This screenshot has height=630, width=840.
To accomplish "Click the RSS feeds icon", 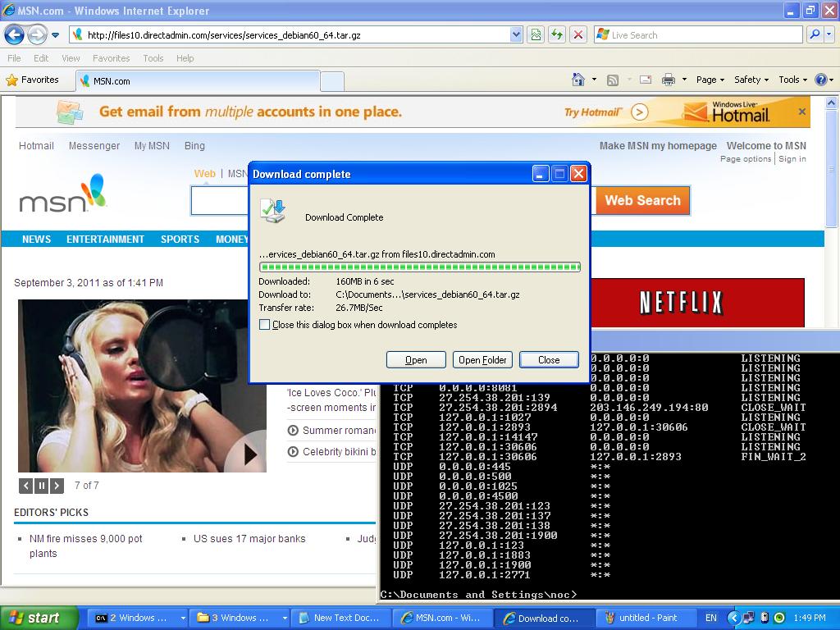I will coord(612,80).
